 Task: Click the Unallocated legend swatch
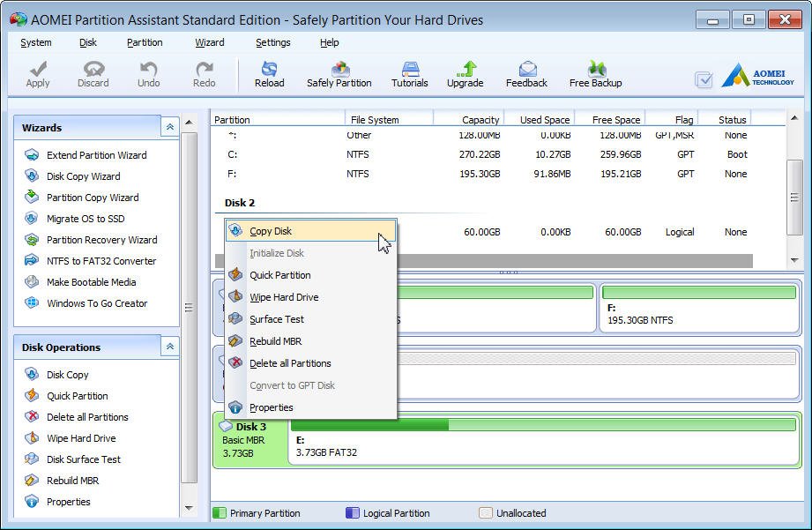pos(486,513)
